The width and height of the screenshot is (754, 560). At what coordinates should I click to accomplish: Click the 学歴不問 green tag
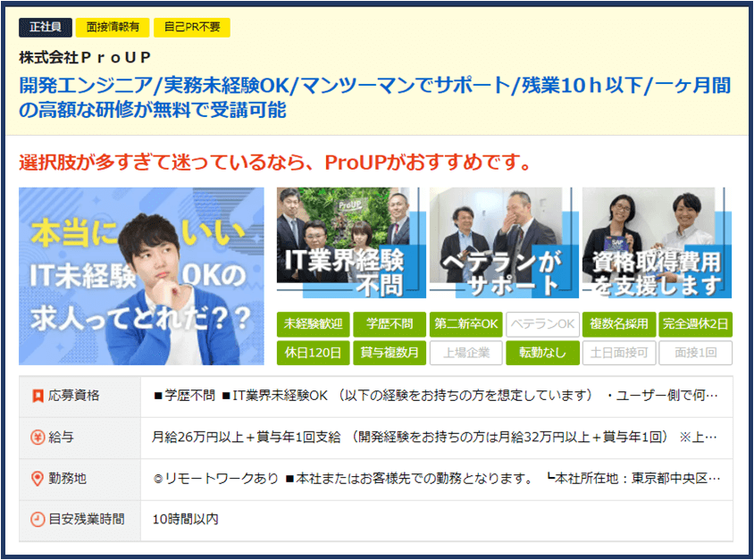coord(389,323)
